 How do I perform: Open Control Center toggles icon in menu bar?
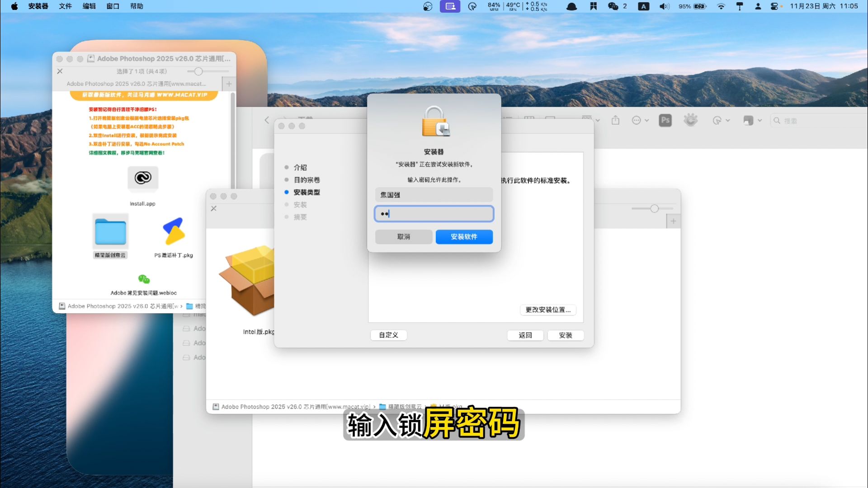pyautogui.click(x=774, y=6)
